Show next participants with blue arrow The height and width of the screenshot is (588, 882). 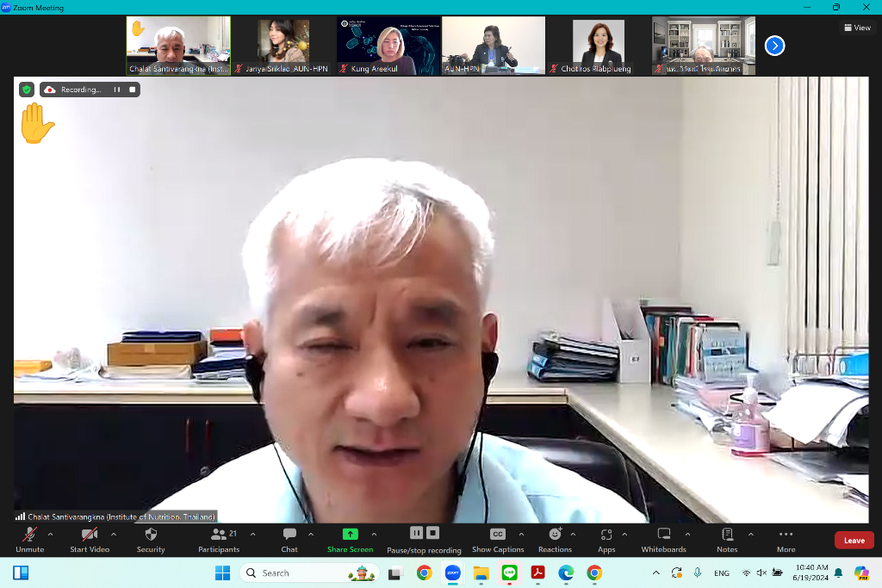774,46
